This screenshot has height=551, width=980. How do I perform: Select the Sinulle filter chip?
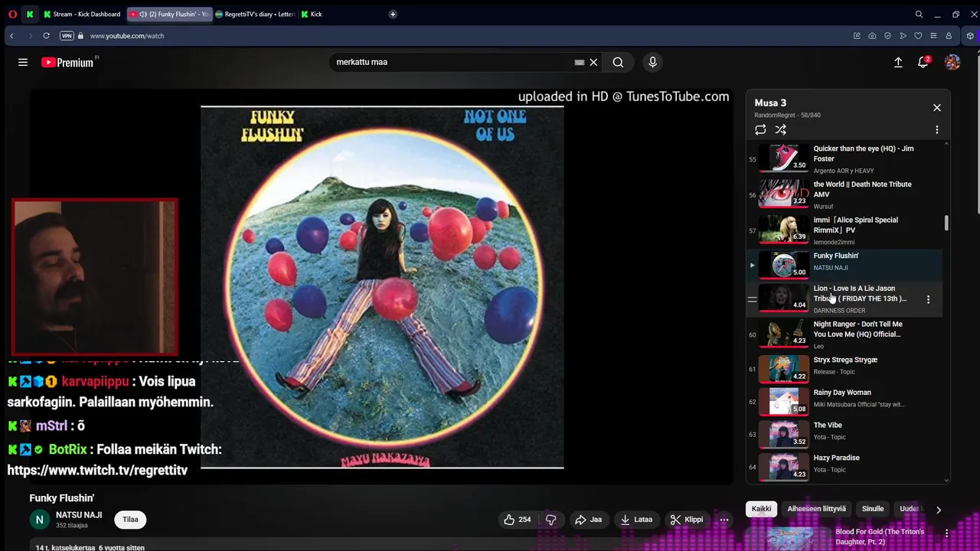(873, 509)
